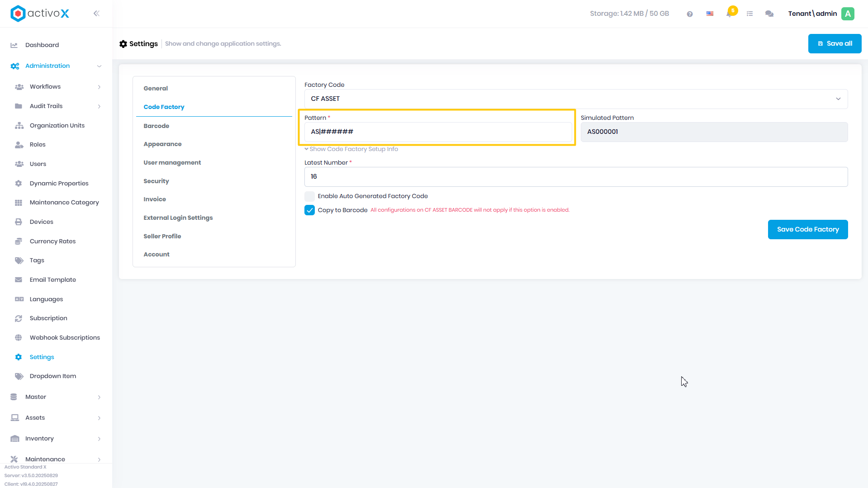This screenshot has height=488, width=868.
Task: Click the Currency Rates coins icon
Action: [19, 242]
